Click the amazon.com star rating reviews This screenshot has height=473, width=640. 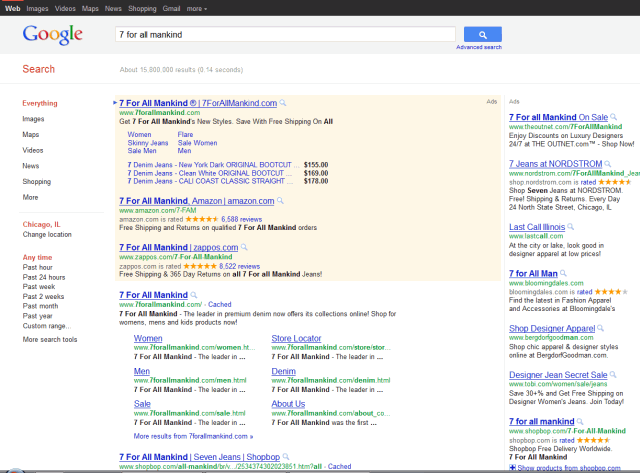click(243, 218)
